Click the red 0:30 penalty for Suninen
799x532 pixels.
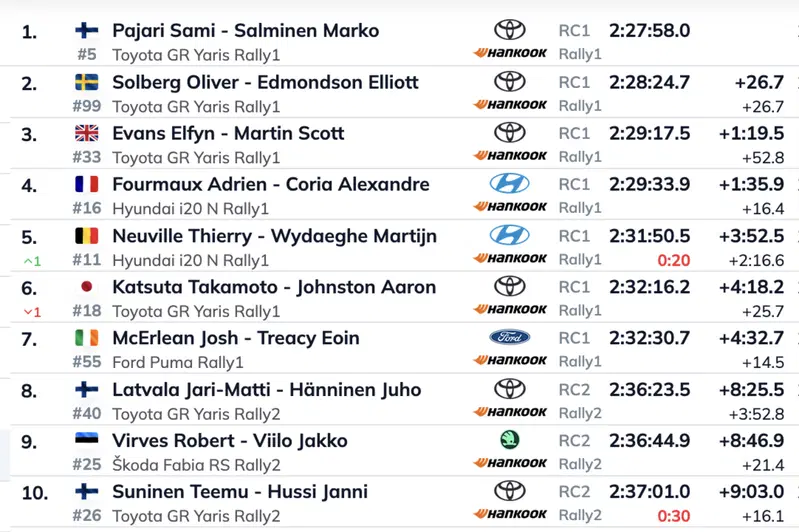(x=674, y=516)
